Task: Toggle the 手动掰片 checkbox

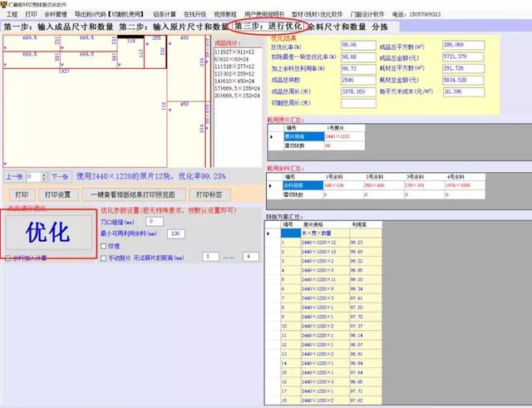Action: click(x=104, y=258)
